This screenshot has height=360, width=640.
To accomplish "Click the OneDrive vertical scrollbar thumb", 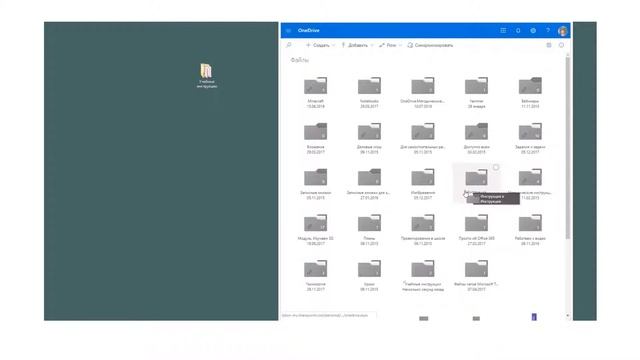I will [567, 148].
